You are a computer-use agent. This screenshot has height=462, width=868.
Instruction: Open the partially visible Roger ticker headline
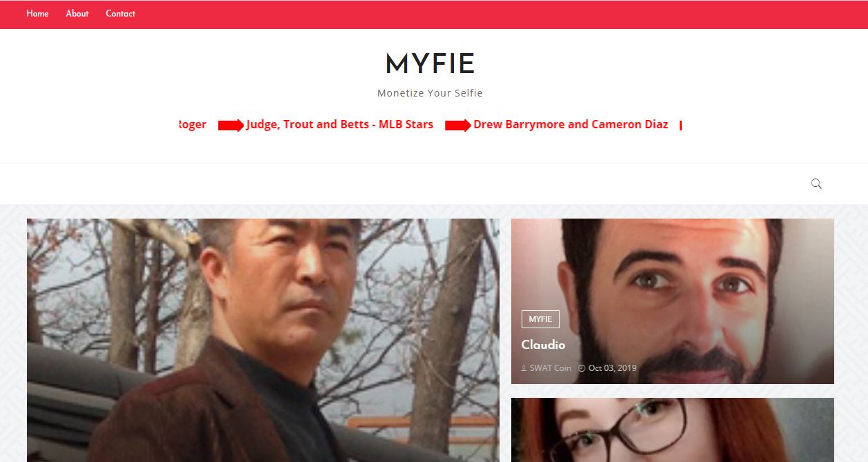(x=193, y=125)
